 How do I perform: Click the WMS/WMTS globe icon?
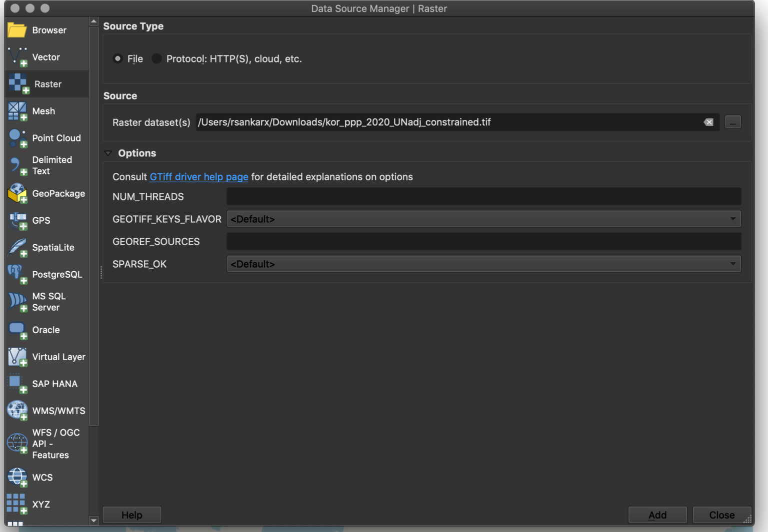[17, 411]
